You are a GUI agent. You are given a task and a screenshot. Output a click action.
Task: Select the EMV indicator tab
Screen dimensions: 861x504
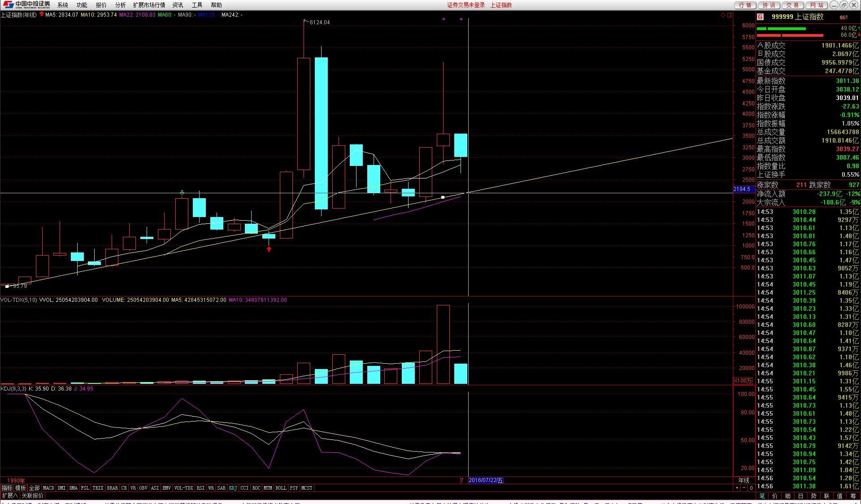pos(166,488)
